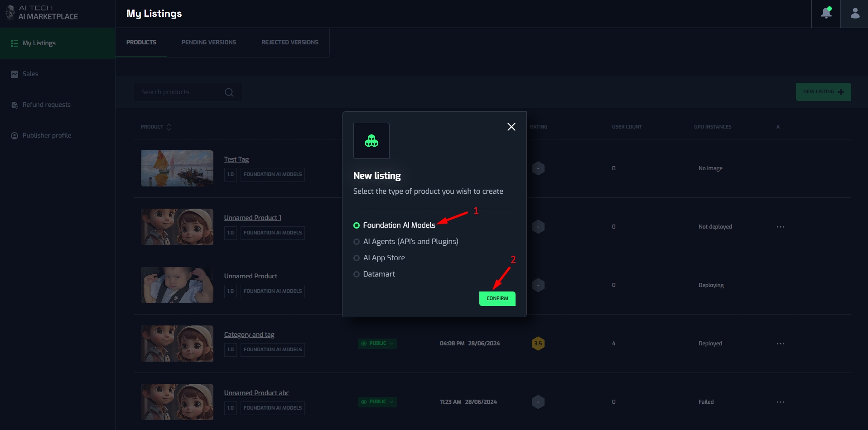Click rating badge 3.5 for Category and tag
The image size is (868, 430).
(x=538, y=344)
